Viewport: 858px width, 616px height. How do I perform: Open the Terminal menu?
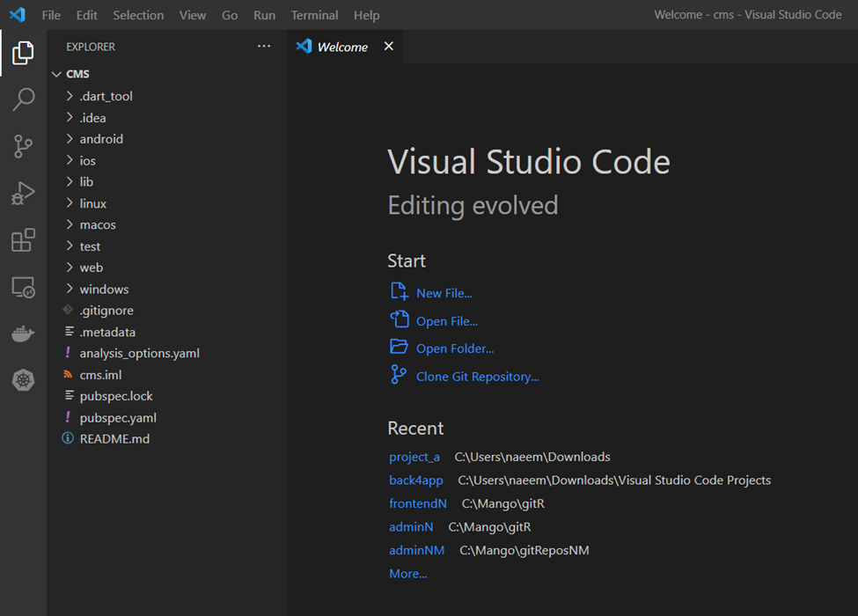click(x=314, y=15)
